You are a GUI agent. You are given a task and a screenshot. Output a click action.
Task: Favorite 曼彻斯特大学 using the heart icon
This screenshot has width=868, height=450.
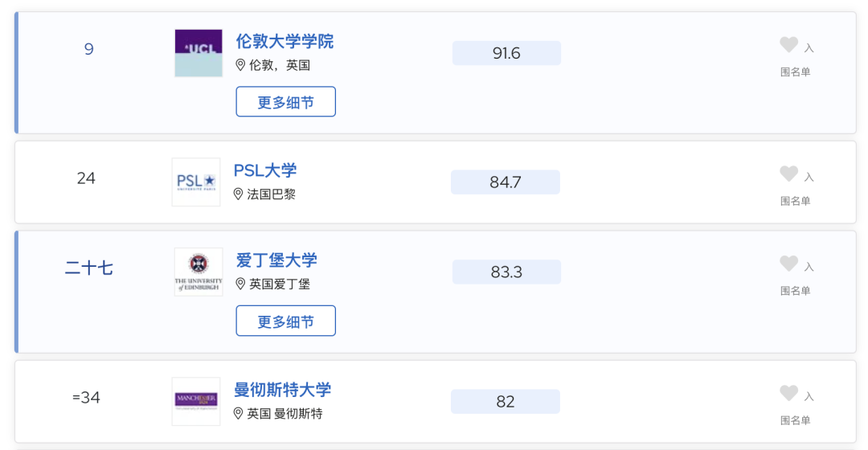(789, 393)
